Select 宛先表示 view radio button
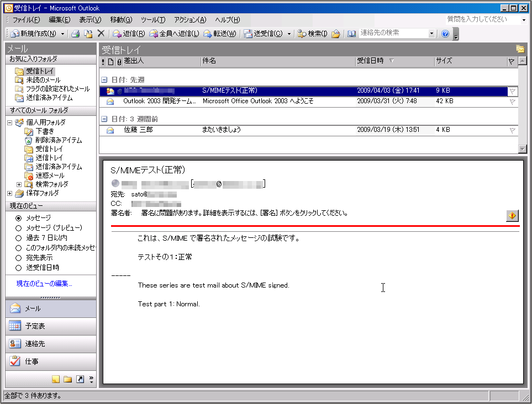 [19, 258]
